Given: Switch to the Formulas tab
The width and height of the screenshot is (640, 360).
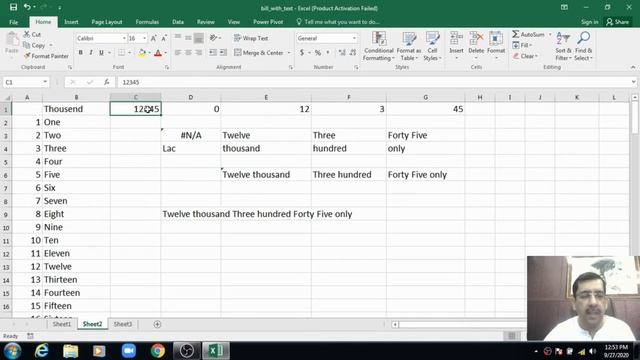Looking at the screenshot, I should pos(147,22).
